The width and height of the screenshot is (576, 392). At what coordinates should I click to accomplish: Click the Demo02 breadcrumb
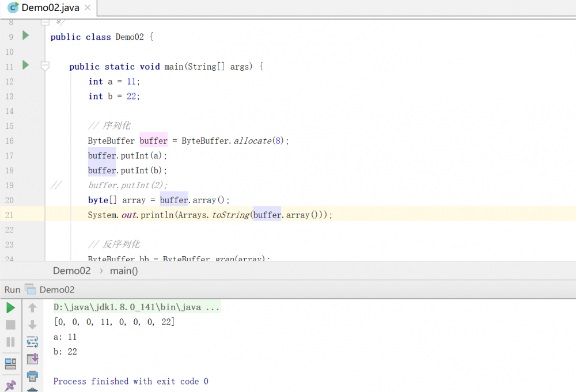coord(71,271)
